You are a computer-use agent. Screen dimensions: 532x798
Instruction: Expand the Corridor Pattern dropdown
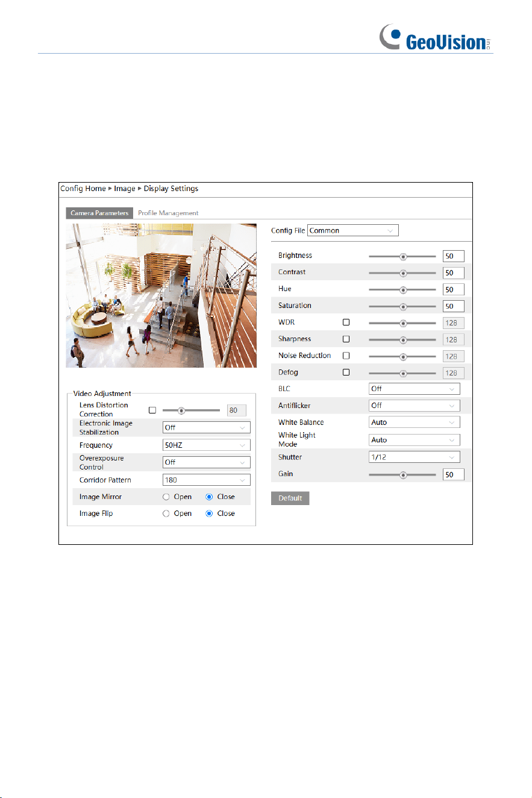point(207,480)
